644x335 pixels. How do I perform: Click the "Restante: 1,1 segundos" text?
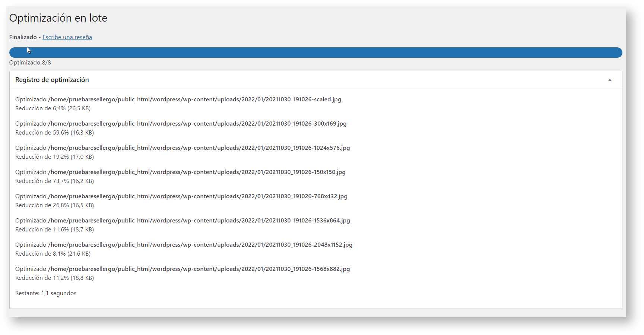pos(46,293)
